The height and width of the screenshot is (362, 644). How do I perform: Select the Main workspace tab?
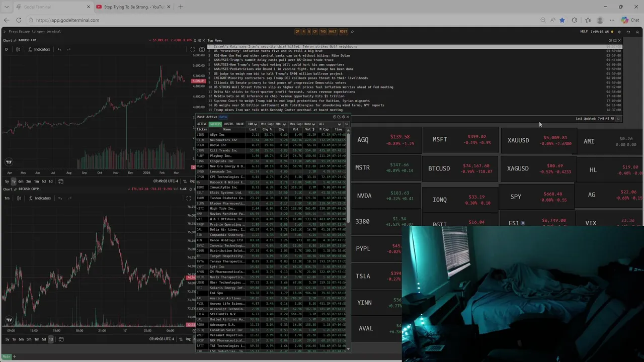(x=6, y=356)
